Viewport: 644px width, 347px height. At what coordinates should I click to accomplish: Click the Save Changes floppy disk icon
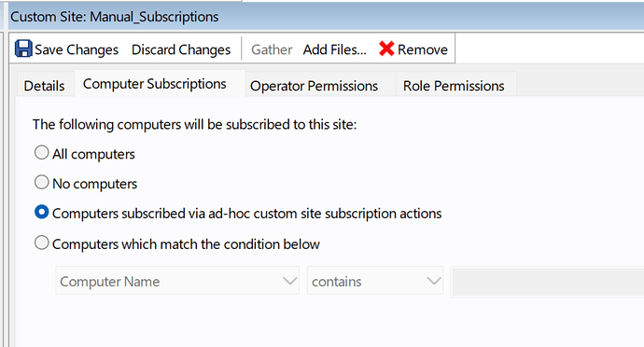[23, 49]
